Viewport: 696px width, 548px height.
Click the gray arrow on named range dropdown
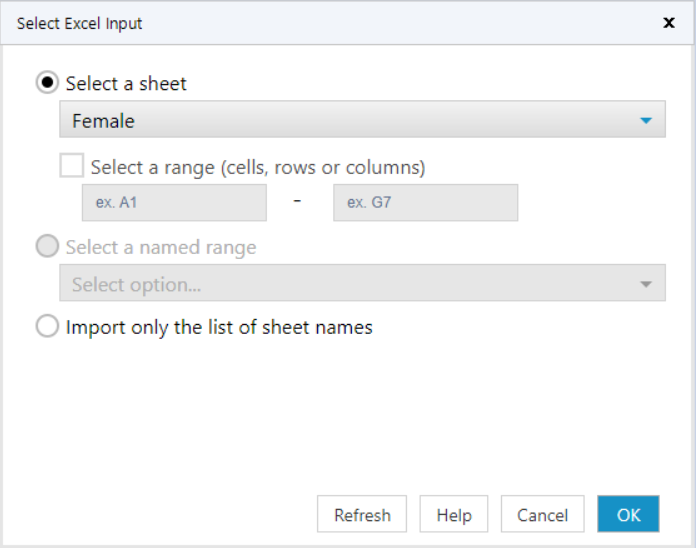646,284
